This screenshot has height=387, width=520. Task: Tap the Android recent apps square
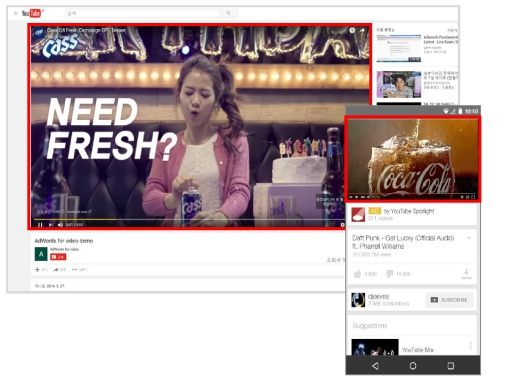click(x=450, y=366)
